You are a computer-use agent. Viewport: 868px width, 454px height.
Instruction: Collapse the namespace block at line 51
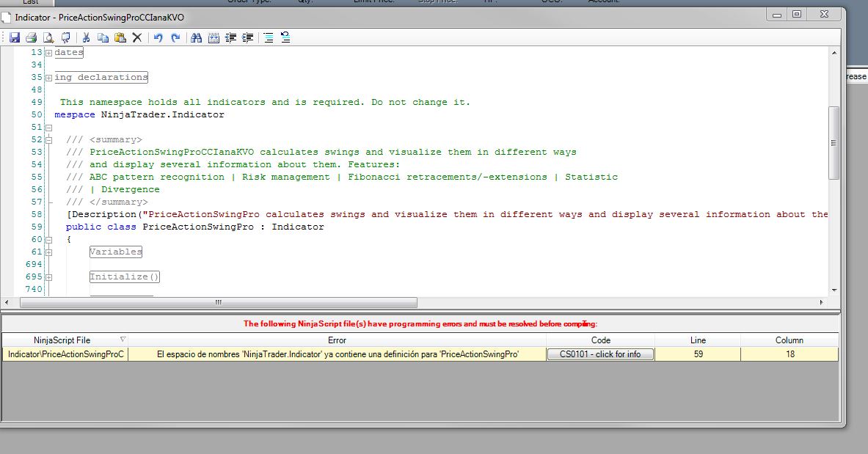[48, 128]
